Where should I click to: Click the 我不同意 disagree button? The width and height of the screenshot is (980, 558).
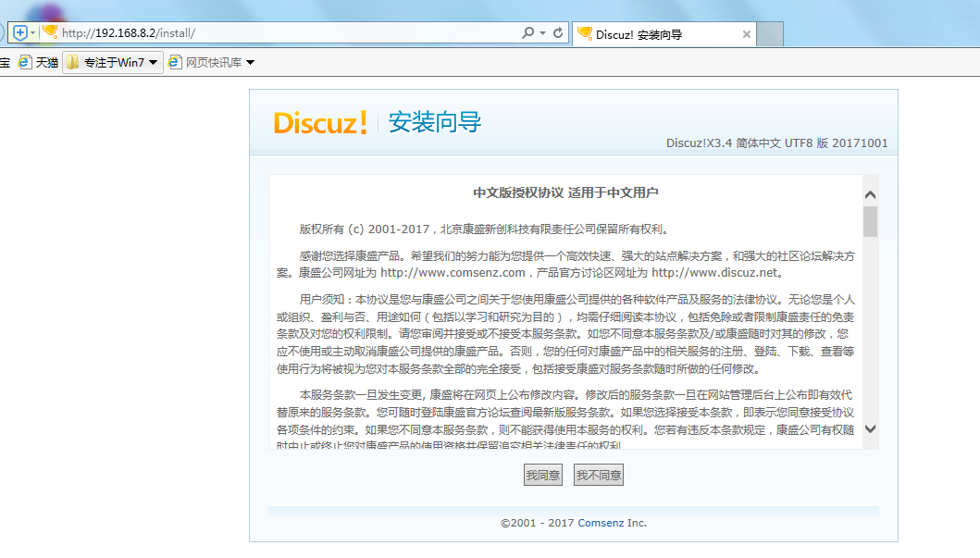coord(599,475)
